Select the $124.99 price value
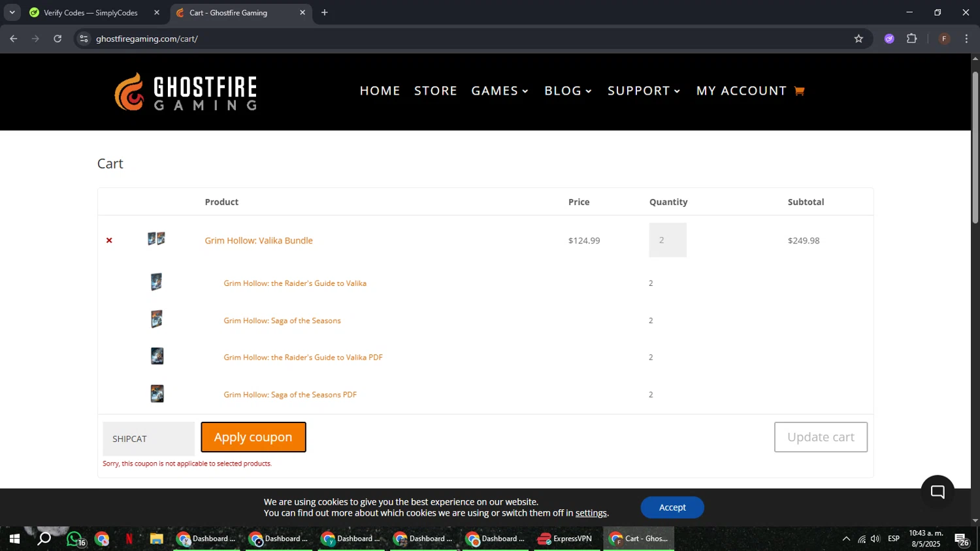 point(584,240)
